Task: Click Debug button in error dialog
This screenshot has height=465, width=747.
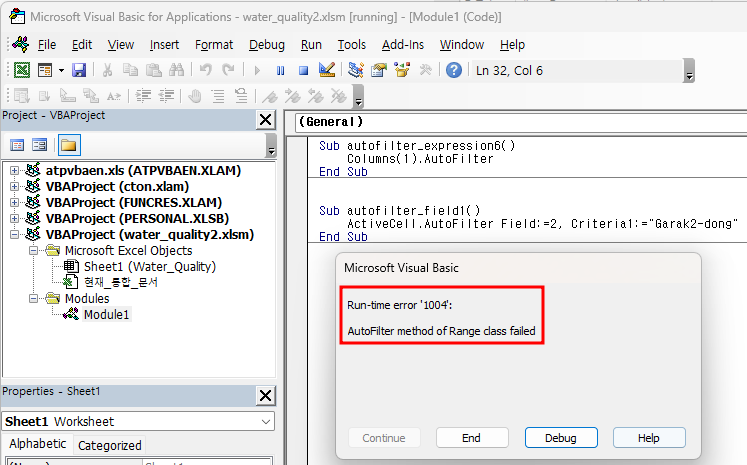Action: point(561,438)
